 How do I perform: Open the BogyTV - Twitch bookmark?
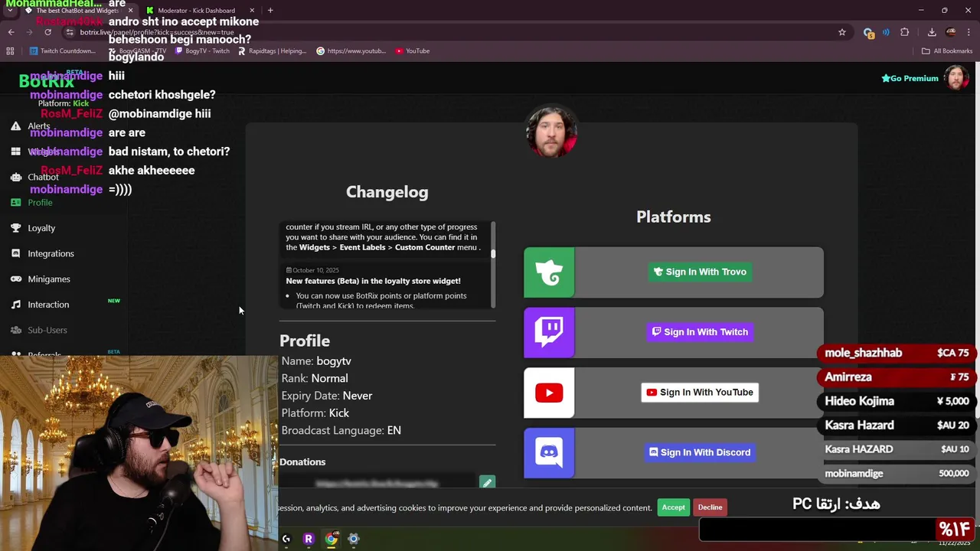click(x=202, y=51)
